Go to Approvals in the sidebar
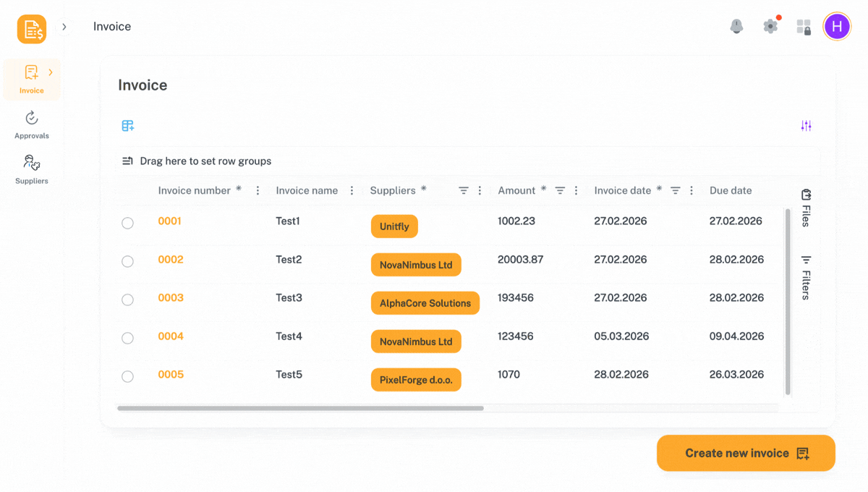 click(32, 124)
